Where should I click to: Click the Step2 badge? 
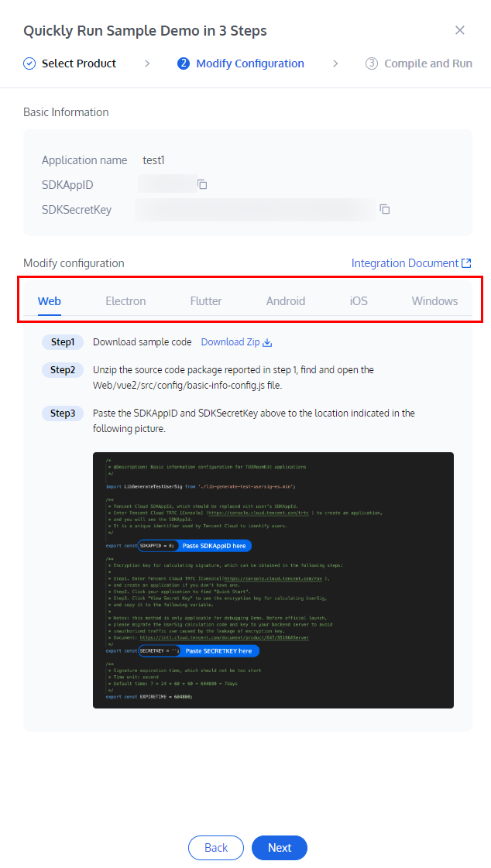tap(63, 370)
